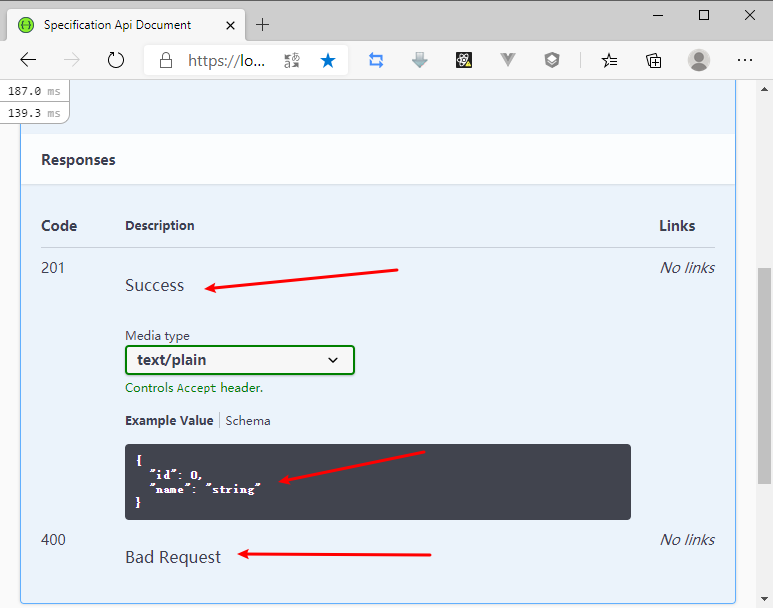The height and width of the screenshot is (608, 773).
Task: Select the Example Value tab
Action: click(169, 421)
